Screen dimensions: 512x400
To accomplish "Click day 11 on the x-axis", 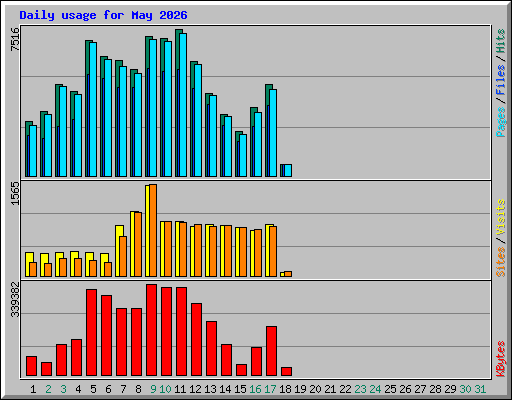I will 180,389.
